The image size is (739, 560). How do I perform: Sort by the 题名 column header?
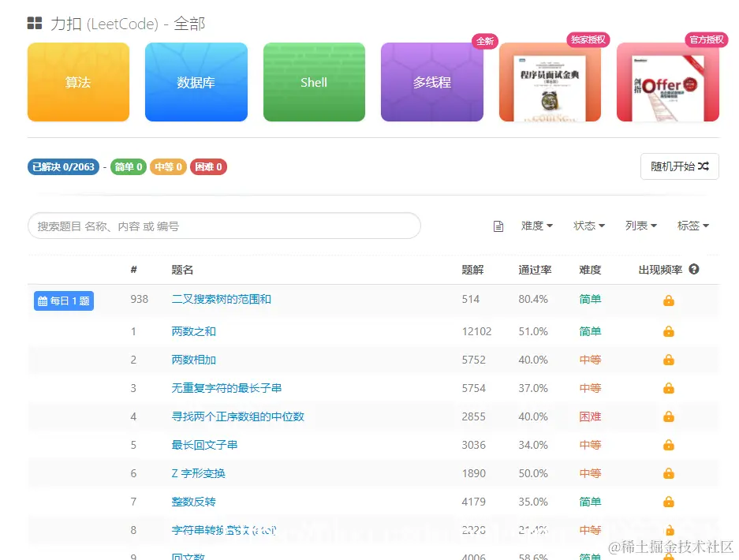182,270
